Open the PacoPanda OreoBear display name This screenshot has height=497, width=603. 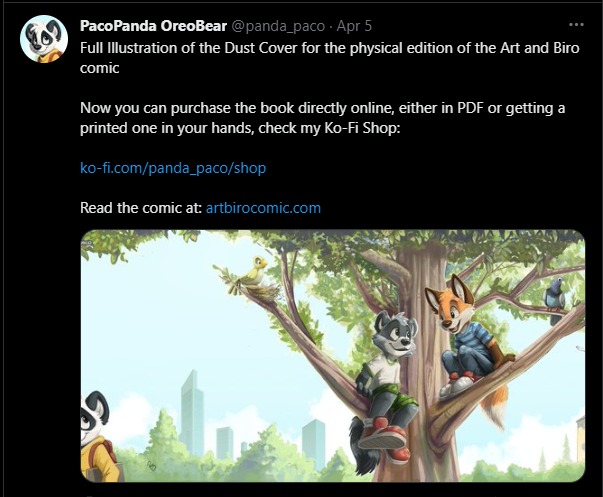tap(153, 26)
